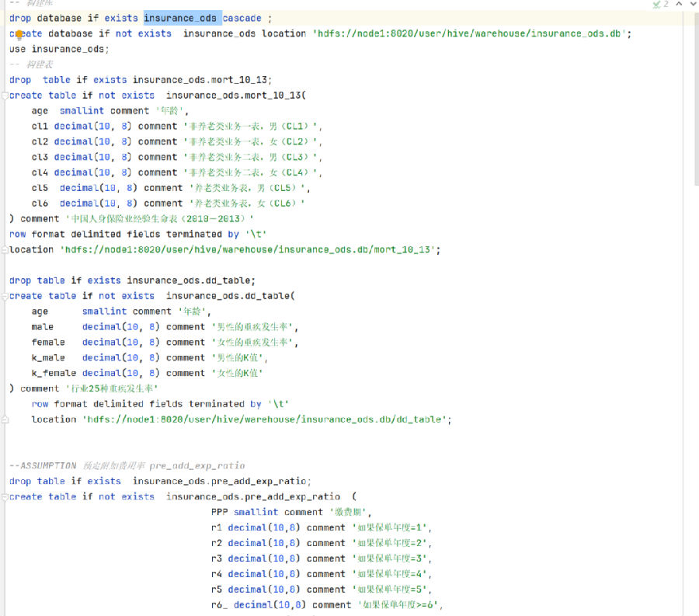Click the highlighted insurance_ods in drop database line
Image resolution: width=699 pixels, height=616 pixels.
pyautogui.click(x=180, y=18)
